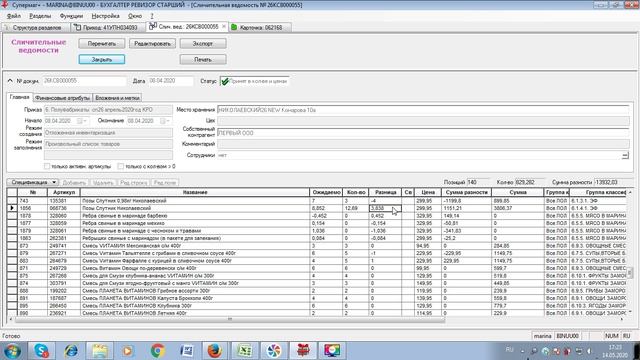Click the vertical scrollbar thumb of the table
Viewport: 640px width, 360px height.
(x=631, y=273)
